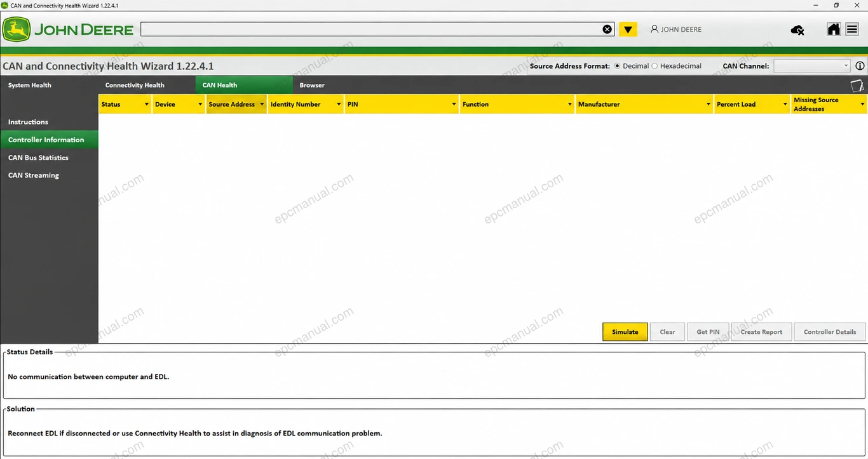Click the John Deere logo
The height and width of the screenshot is (459, 868).
pyautogui.click(x=68, y=30)
